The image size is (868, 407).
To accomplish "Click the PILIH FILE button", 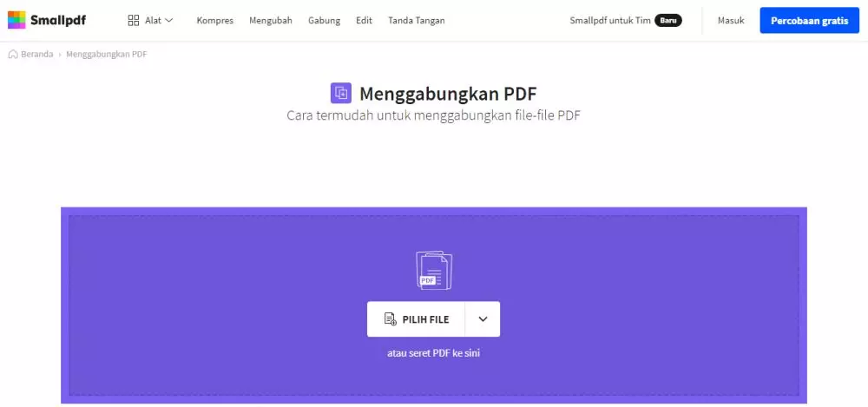I will click(x=416, y=319).
